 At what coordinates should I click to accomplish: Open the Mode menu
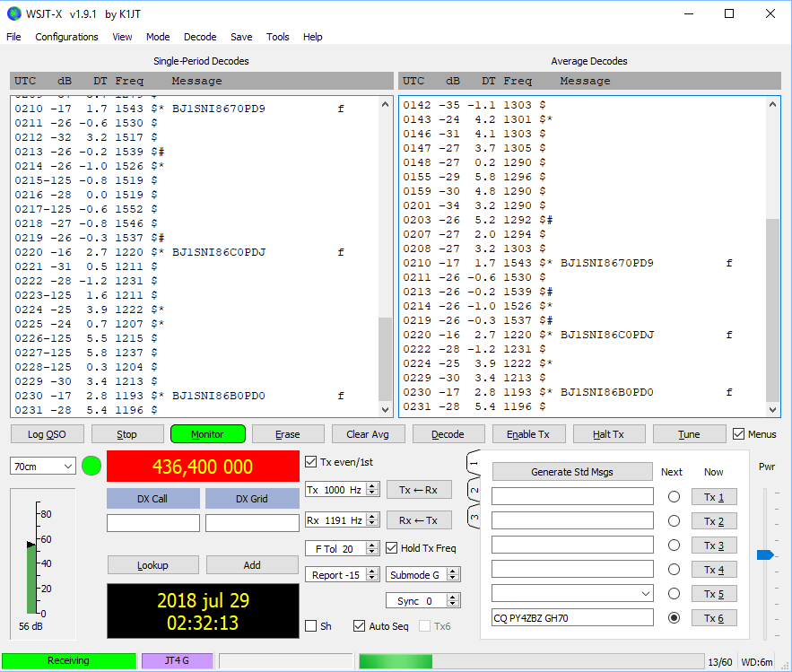tap(158, 37)
